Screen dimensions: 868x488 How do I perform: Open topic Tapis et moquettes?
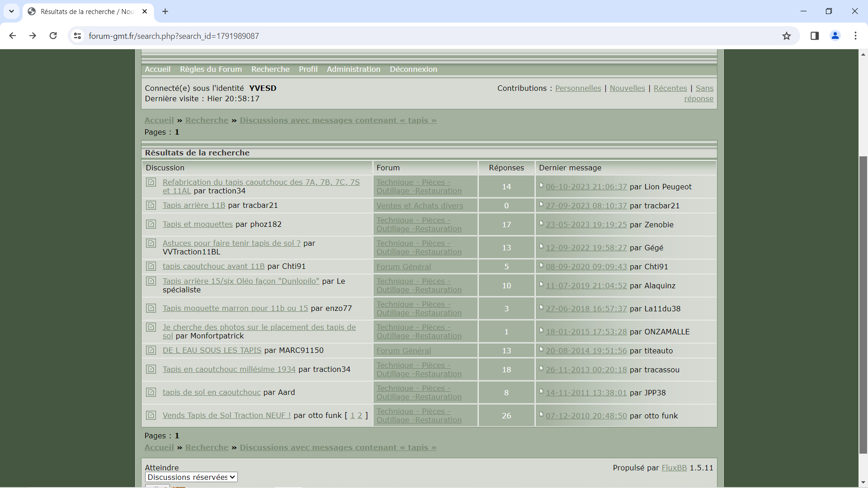pos(198,224)
